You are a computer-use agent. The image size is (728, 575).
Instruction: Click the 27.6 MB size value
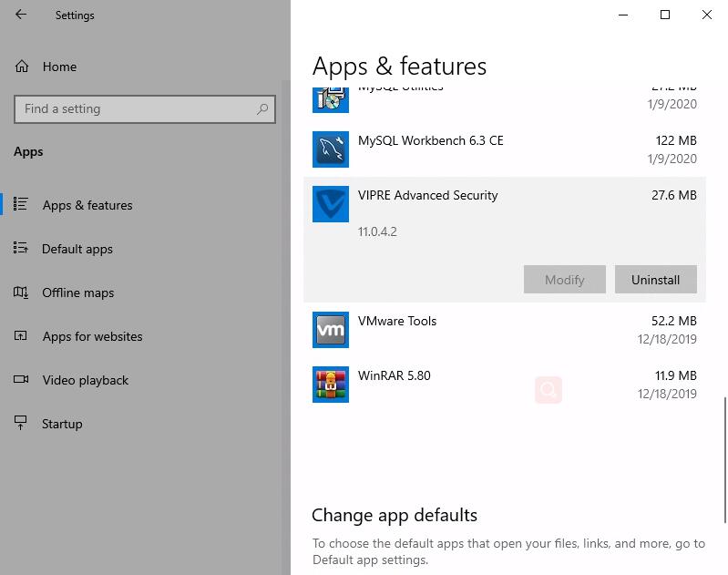(x=674, y=196)
